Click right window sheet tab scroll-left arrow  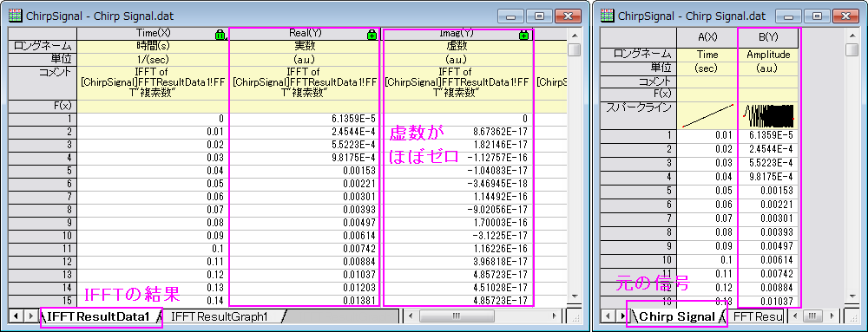point(607,316)
